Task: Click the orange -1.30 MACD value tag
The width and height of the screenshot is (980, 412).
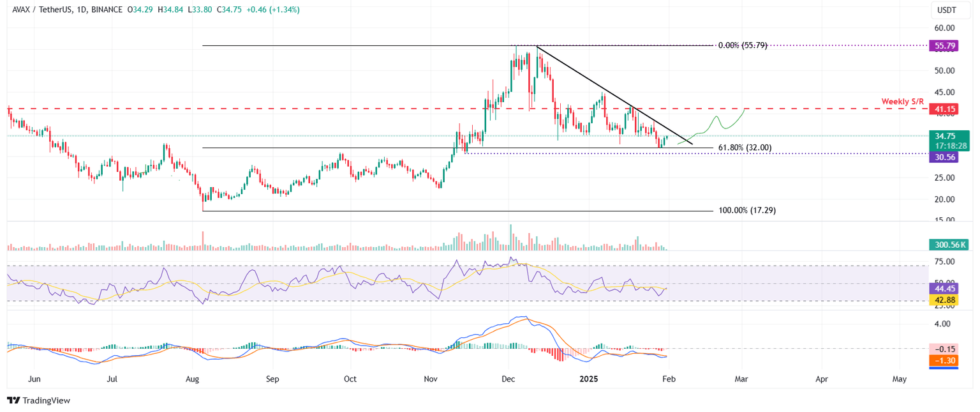Action: pos(944,360)
